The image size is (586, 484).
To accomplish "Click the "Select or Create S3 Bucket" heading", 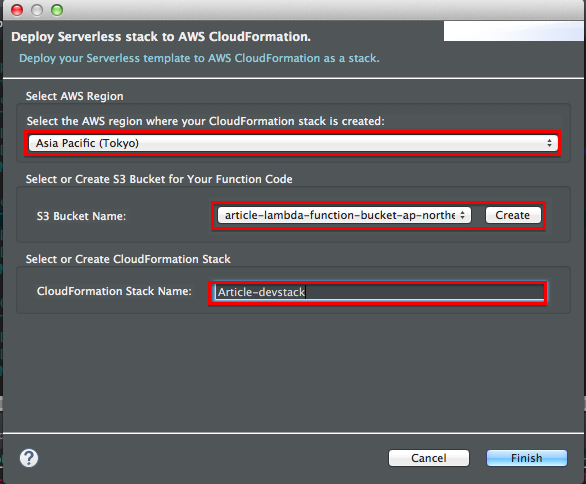I will click(x=159, y=179).
